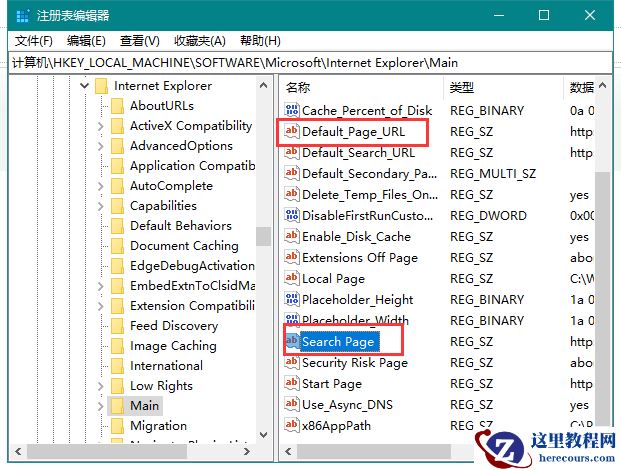Select the Placeholder_Width value name
The image size is (621, 470).
click(355, 320)
